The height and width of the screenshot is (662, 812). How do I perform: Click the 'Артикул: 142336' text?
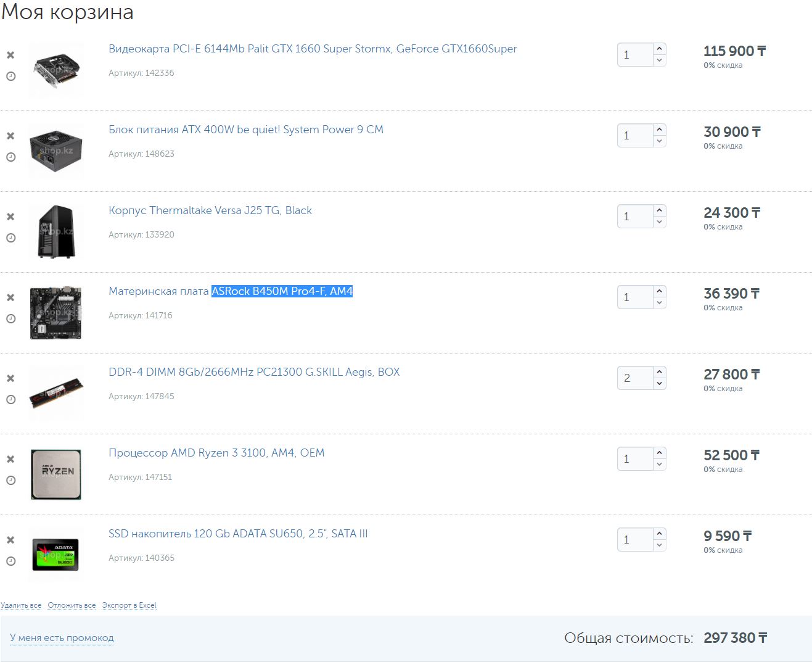pyautogui.click(x=141, y=73)
